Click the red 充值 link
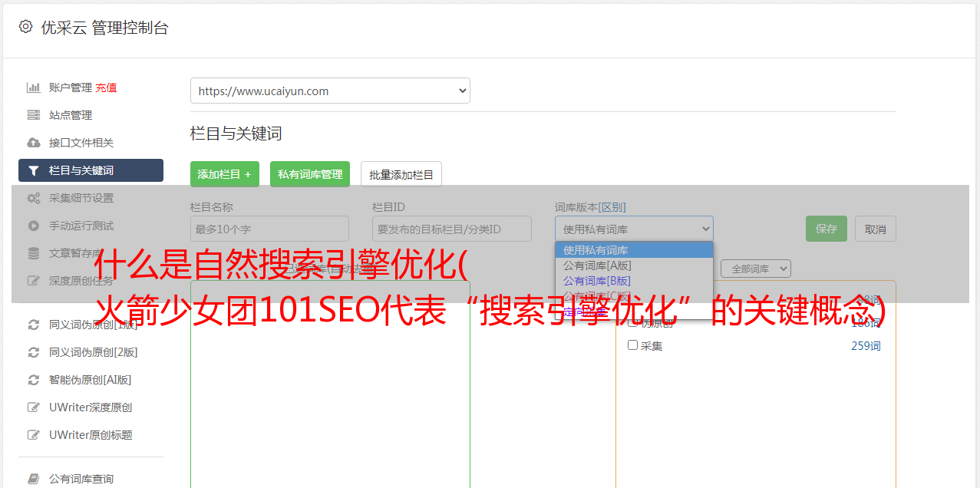The width and height of the screenshot is (980, 488). pos(106,87)
